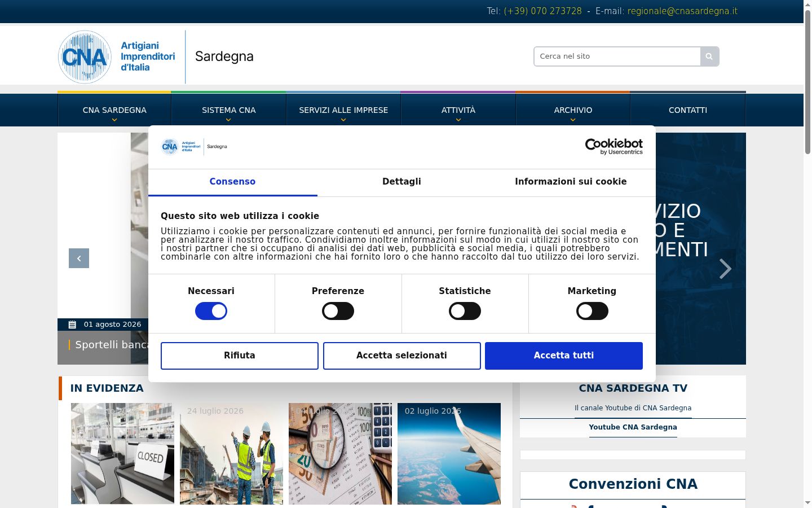Open the Archivio dropdown menu
Screen dimensions: 812x508
(x=573, y=110)
